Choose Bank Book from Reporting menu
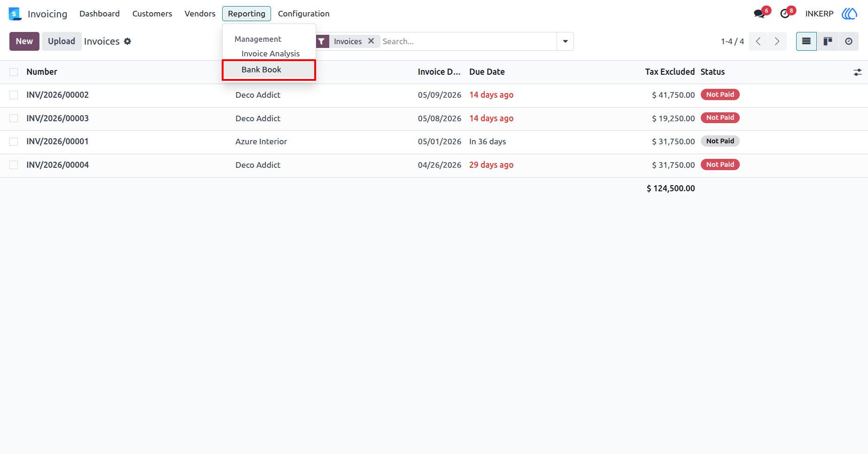The height and width of the screenshot is (454, 868). point(269,70)
